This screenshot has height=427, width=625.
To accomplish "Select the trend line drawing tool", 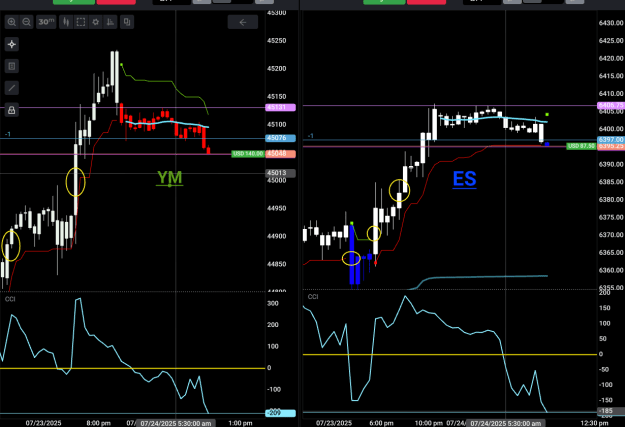I will click(12, 88).
